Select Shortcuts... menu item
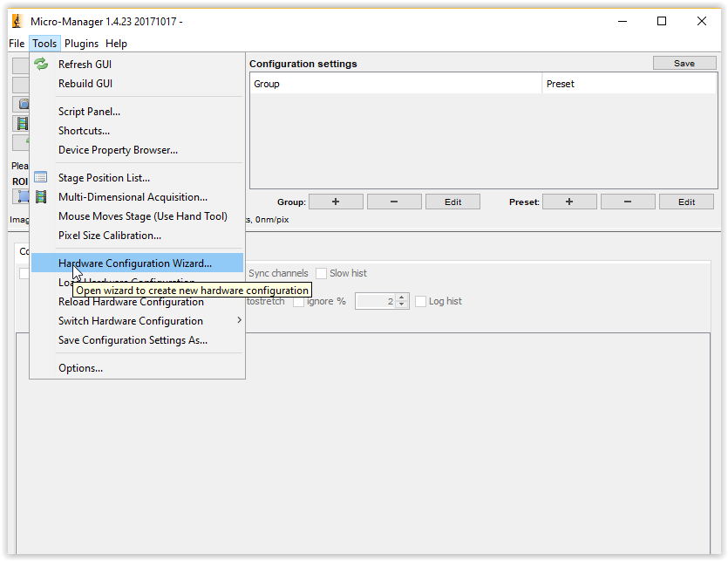 pos(137,131)
